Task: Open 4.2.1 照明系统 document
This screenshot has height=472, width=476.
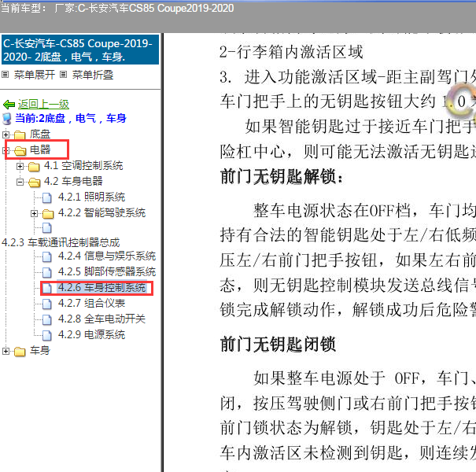Action: (x=91, y=197)
